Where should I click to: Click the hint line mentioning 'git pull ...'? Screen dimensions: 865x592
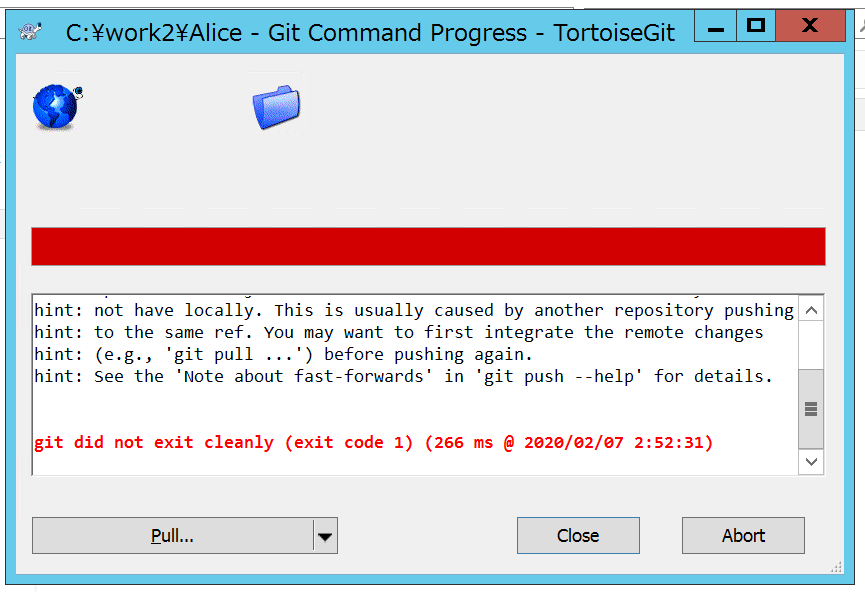[283, 354]
